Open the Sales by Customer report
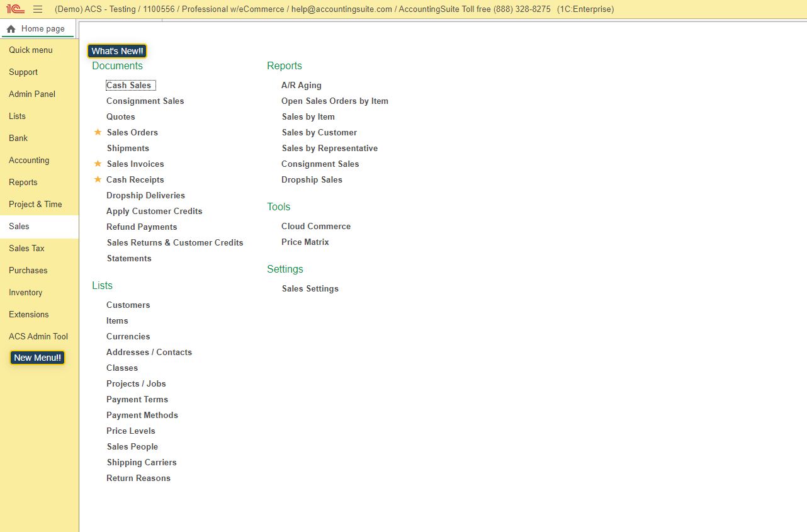 (x=319, y=133)
